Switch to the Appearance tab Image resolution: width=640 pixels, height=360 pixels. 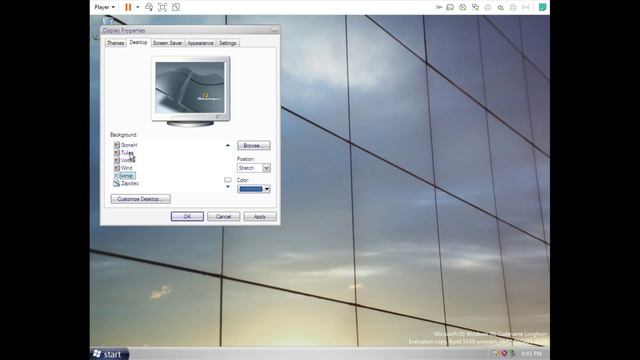(200, 43)
